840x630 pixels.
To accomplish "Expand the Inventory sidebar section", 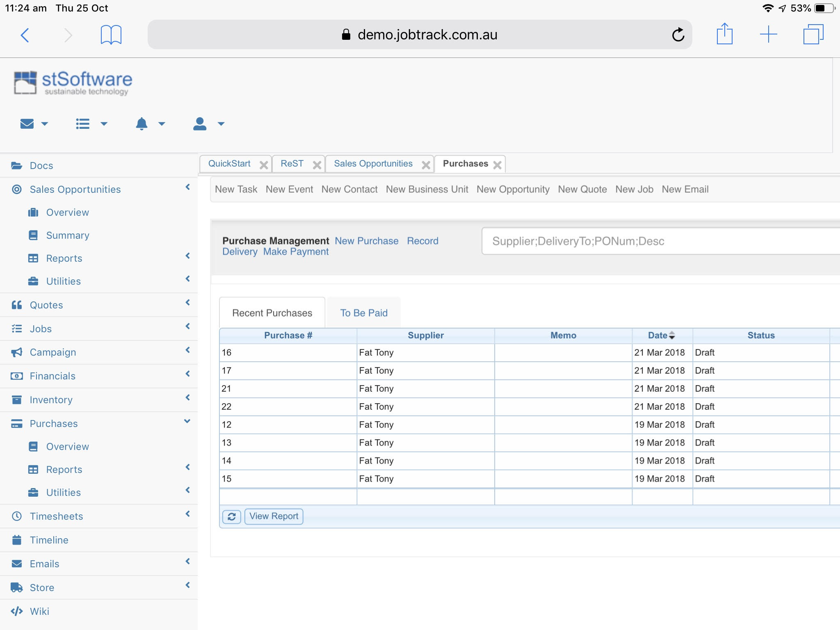I will pos(188,398).
